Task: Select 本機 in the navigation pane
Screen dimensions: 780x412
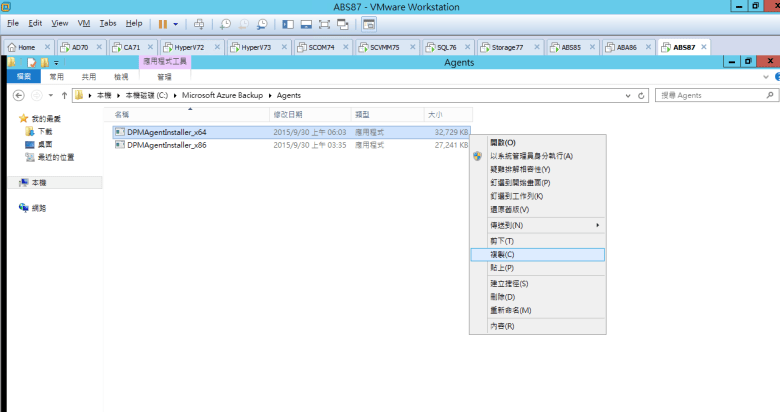Action: point(39,183)
